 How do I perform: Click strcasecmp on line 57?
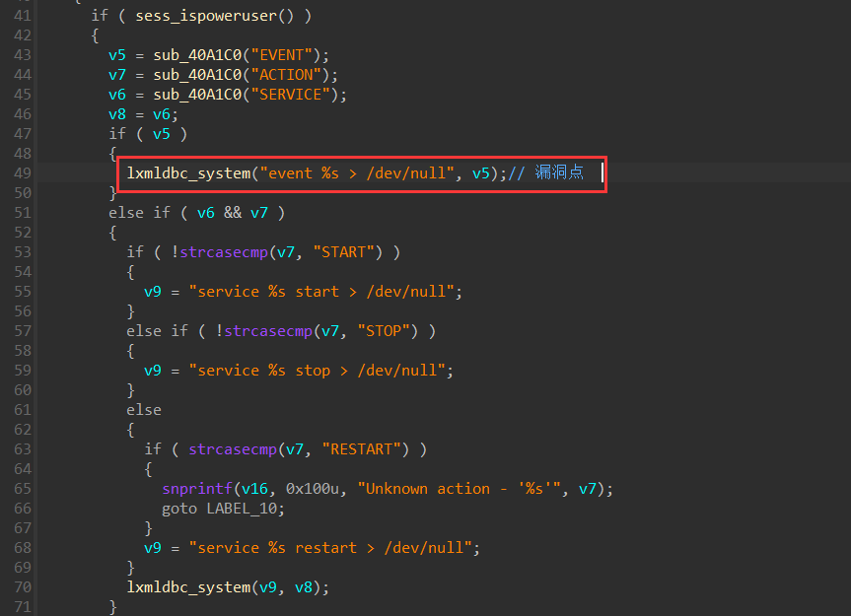(x=268, y=331)
